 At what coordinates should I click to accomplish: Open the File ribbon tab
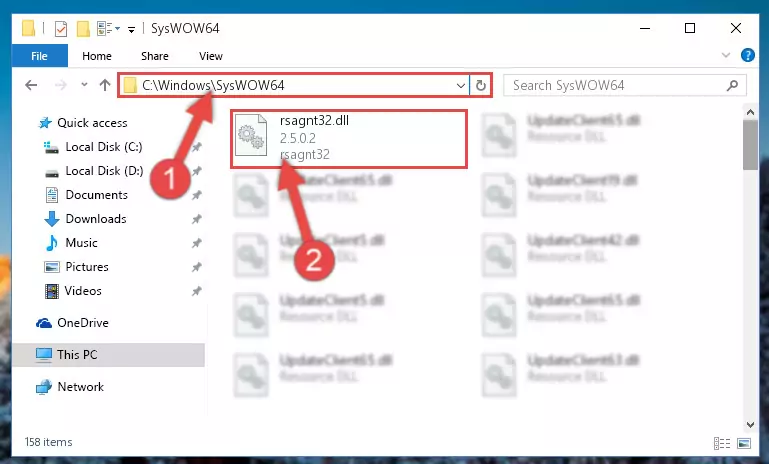tap(39, 56)
